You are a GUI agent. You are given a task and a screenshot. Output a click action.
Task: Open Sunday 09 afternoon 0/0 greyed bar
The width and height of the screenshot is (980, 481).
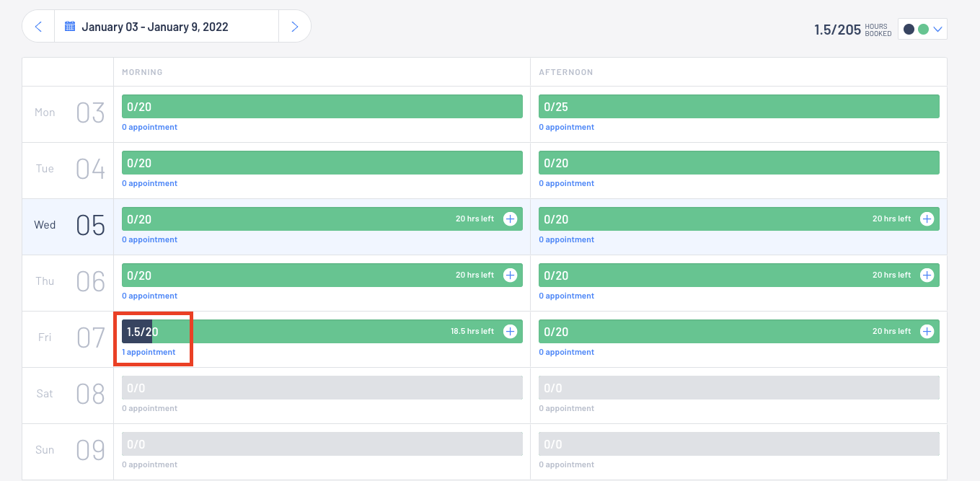pyautogui.click(x=739, y=444)
